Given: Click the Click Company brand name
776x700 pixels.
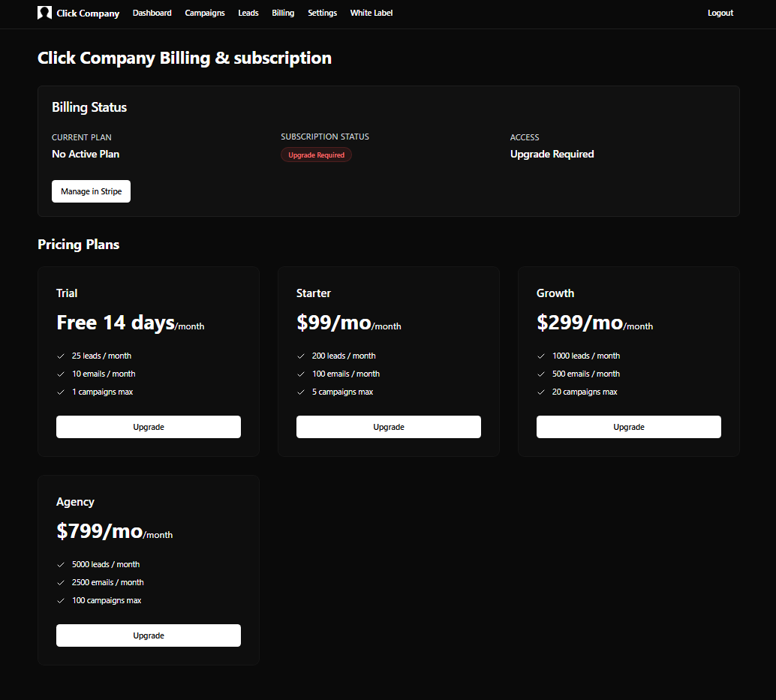Looking at the screenshot, I should tap(88, 14).
